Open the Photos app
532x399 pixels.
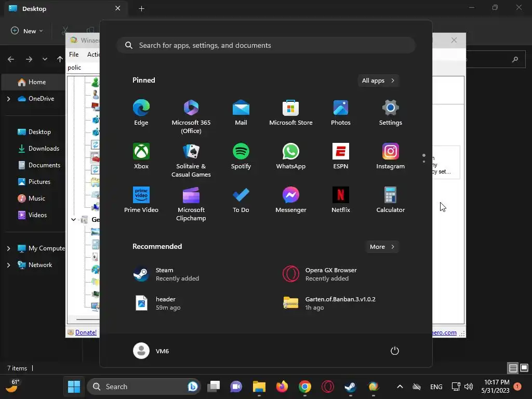point(341,113)
